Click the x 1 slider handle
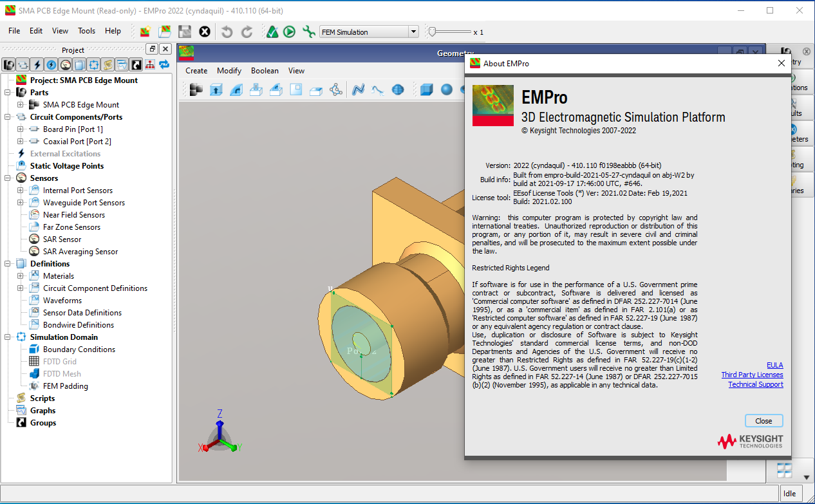 point(433,31)
